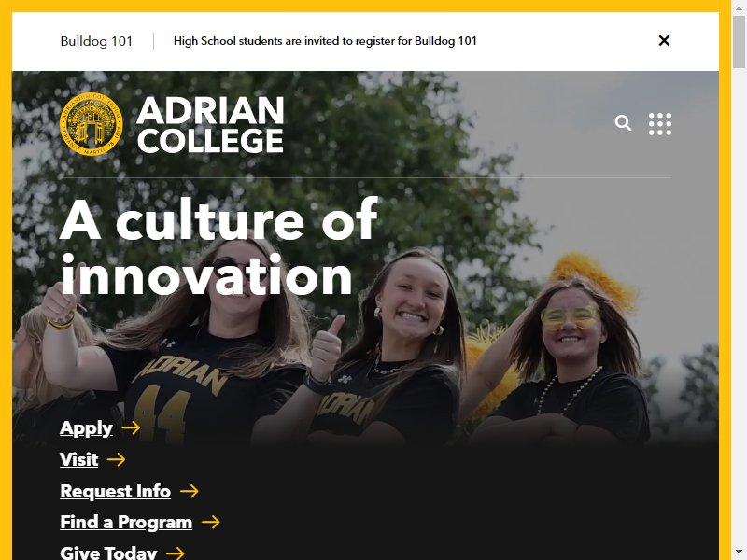Open the search magnifier icon
Image resolution: width=747 pixels, height=560 pixels.
[623, 123]
